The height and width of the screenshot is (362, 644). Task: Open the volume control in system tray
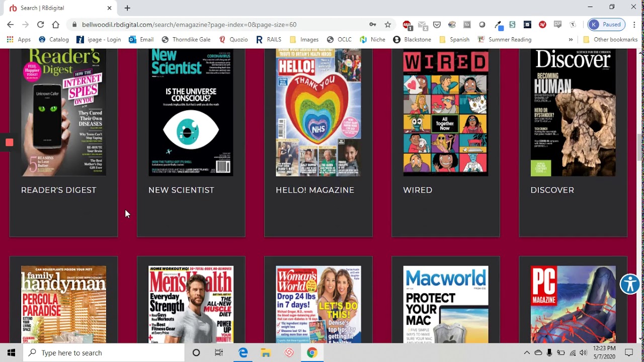click(583, 353)
